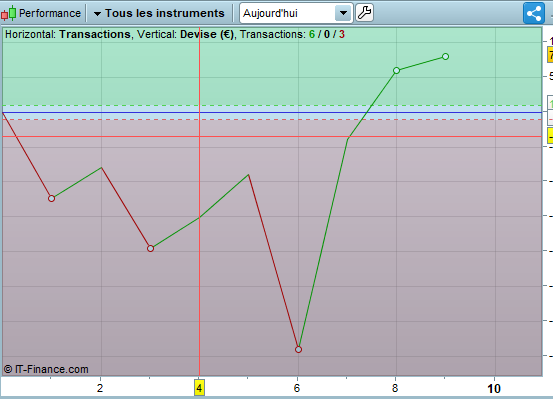Select the green data point at transaction 8

[396, 71]
